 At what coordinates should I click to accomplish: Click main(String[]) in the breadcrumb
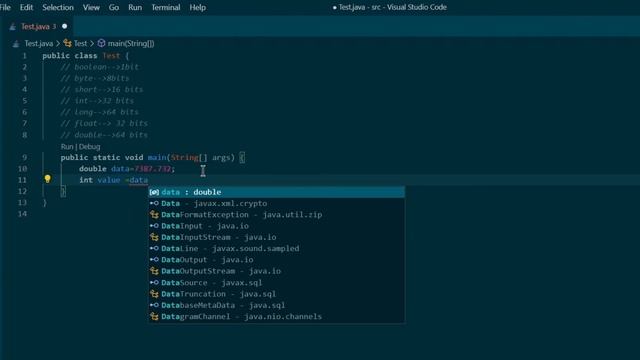131,43
